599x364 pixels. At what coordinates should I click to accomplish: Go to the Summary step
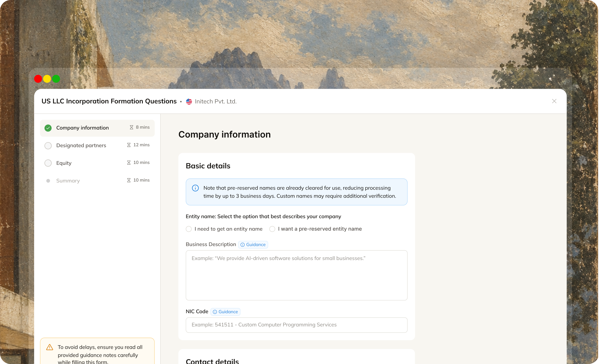(x=97, y=180)
